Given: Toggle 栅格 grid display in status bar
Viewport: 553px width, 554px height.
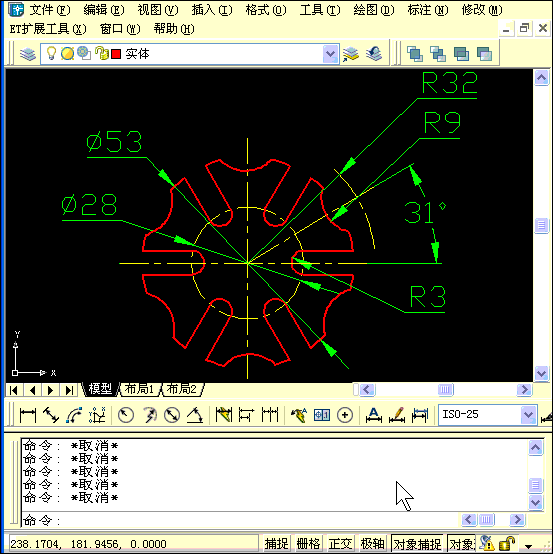Looking at the screenshot, I should [308, 544].
